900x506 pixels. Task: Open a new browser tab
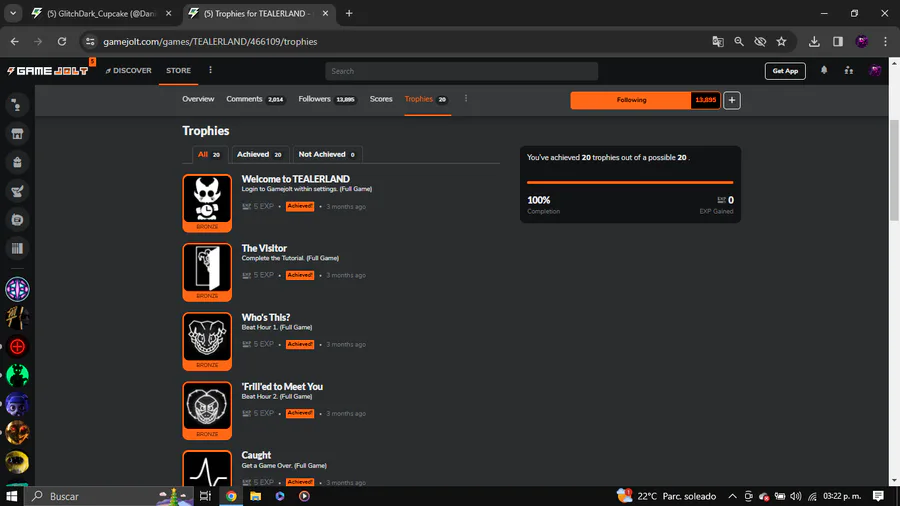pyautogui.click(x=349, y=13)
